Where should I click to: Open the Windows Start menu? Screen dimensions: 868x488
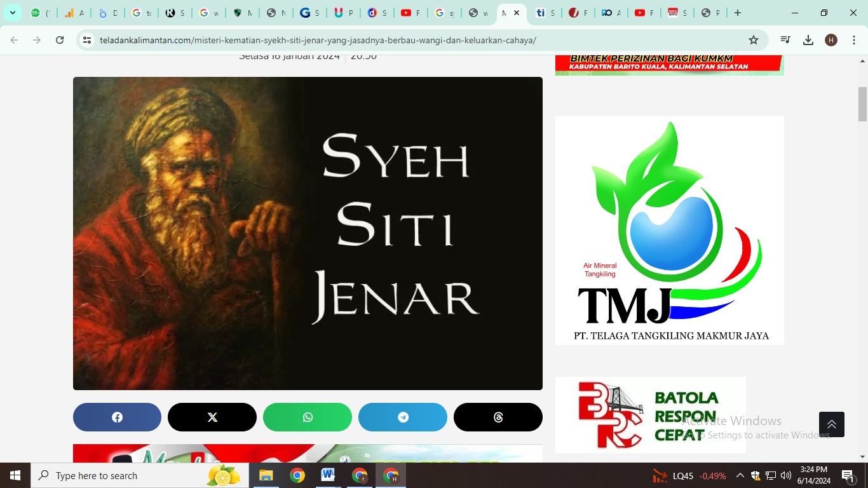click(x=15, y=475)
